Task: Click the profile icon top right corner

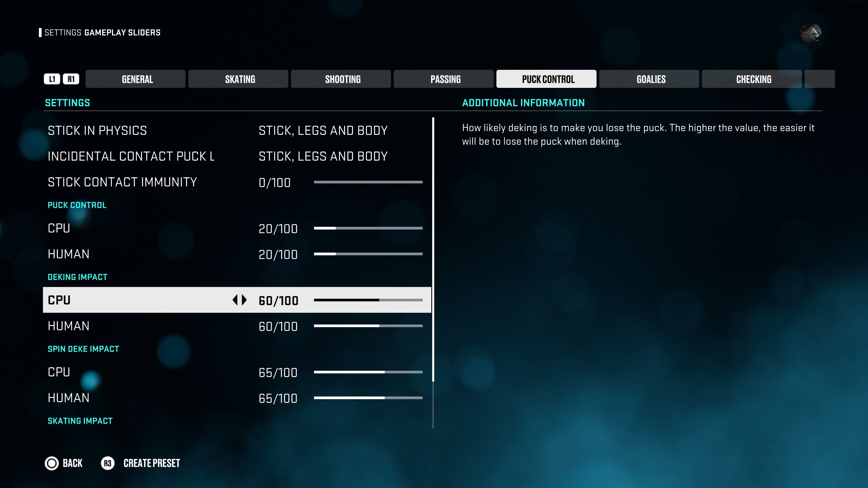Action: (812, 32)
